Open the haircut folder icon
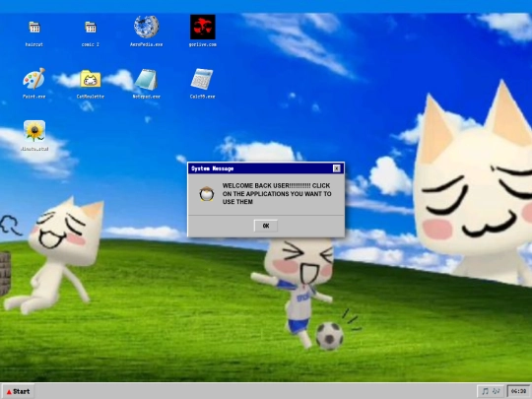This screenshot has height=399, width=532. [x=34, y=28]
